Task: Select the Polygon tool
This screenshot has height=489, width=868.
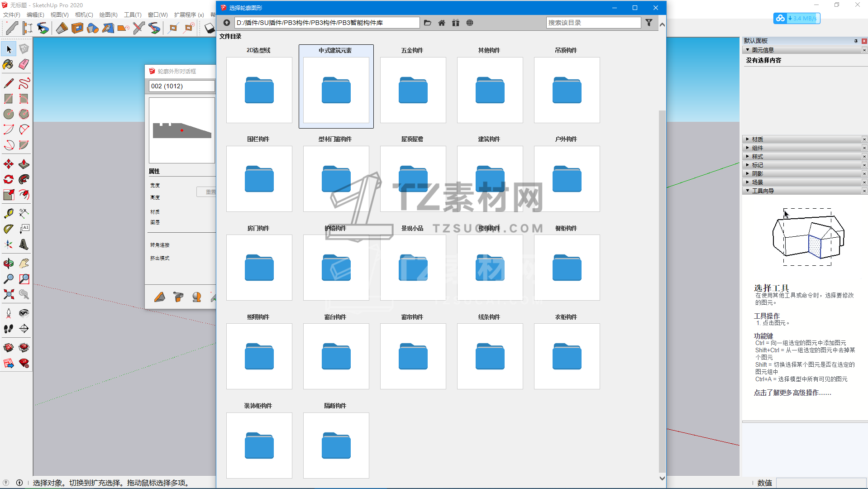Action: 24,114
